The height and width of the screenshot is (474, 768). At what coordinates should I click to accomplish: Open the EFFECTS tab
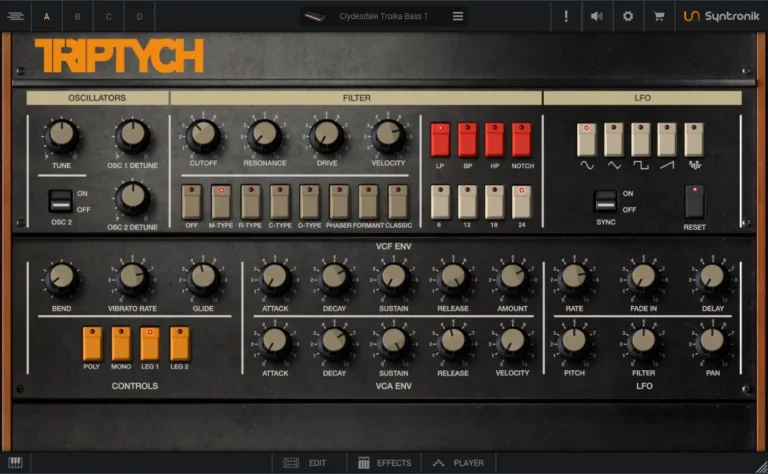(384, 463)
